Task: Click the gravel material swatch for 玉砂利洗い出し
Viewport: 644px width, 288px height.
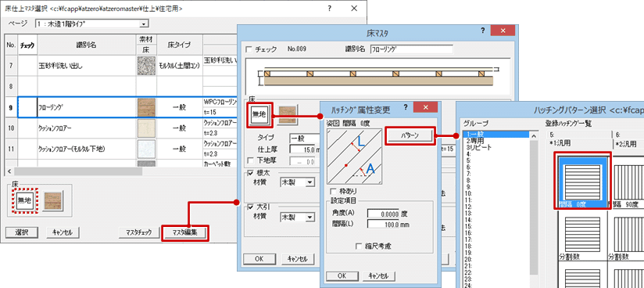Action: click(146, 66)
